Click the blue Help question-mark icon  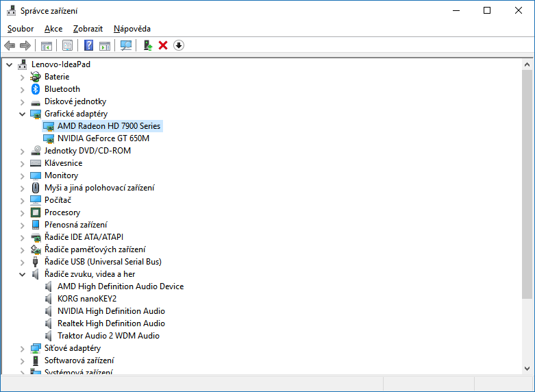click(x=89, y=45)
